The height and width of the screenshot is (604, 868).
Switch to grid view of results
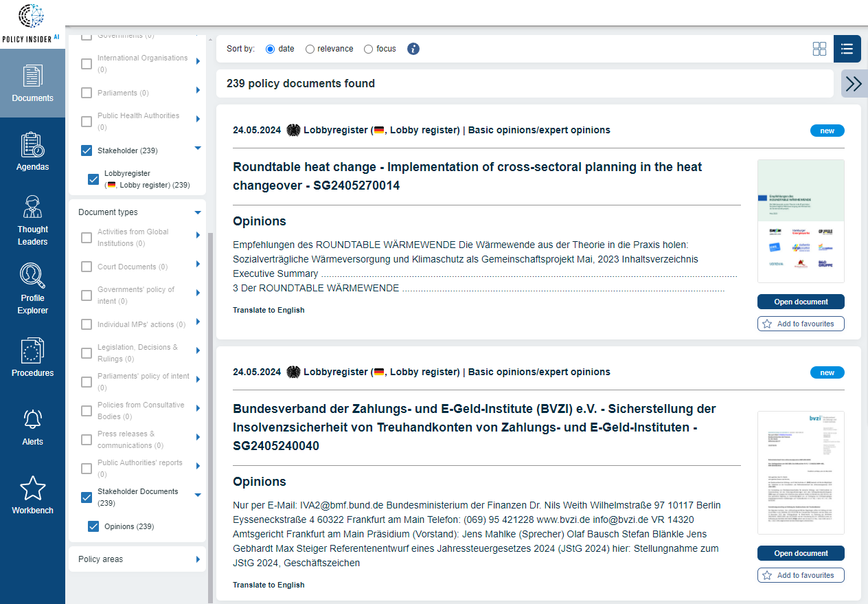pos(819,49)
